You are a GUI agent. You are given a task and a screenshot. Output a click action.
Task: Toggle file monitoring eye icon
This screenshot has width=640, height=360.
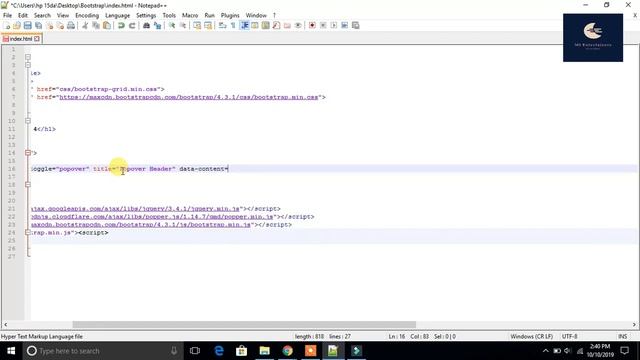(298, 25)
